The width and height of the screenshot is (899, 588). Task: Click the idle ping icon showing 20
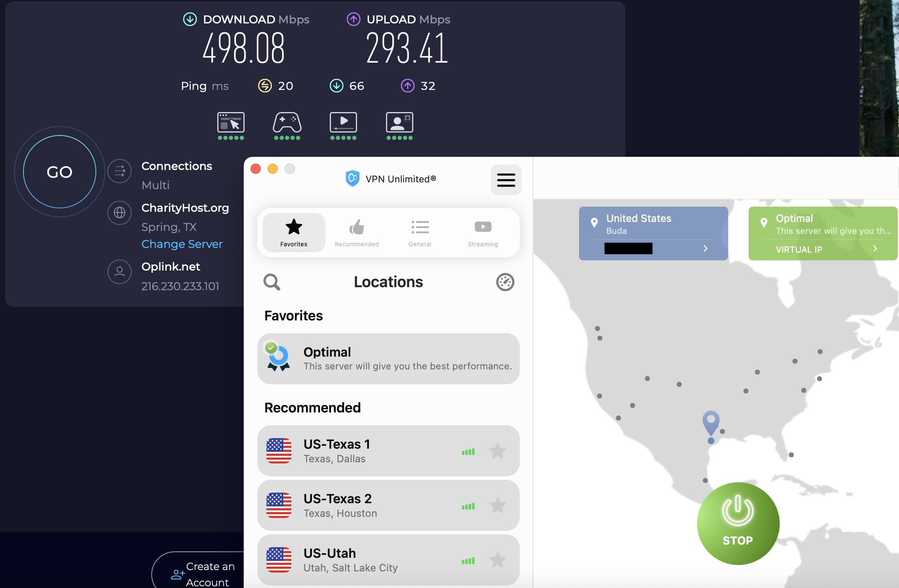pos(265,86)
